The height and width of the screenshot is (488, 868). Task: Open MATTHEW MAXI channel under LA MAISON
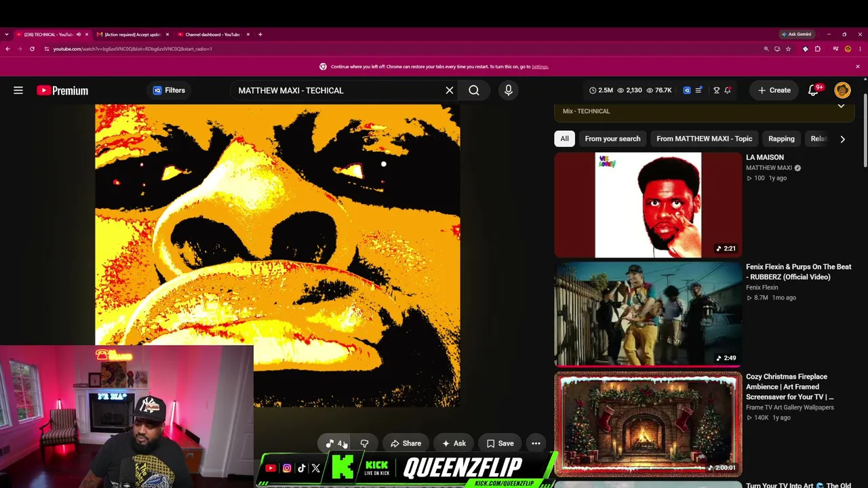[769, 168]
